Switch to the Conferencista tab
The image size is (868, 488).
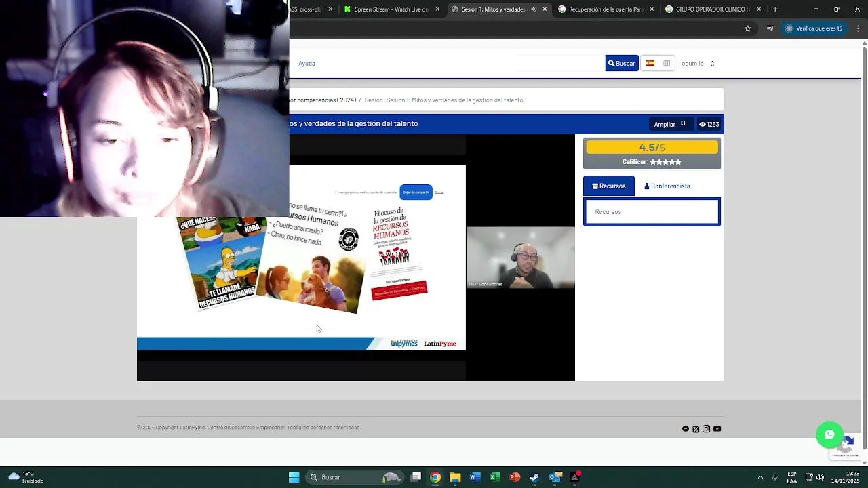(667, 186)
